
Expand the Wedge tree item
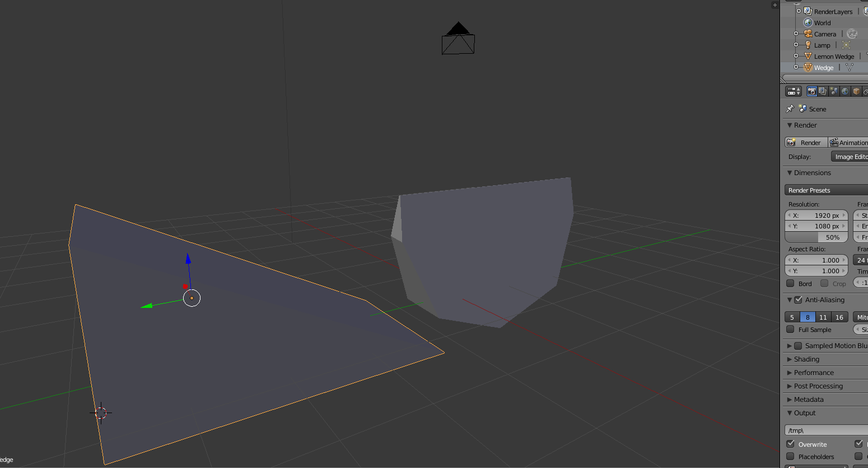click(x=796, y=67)
